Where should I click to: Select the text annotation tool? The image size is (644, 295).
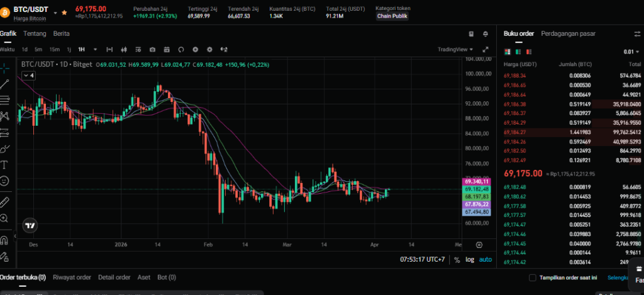coord(4,165)
